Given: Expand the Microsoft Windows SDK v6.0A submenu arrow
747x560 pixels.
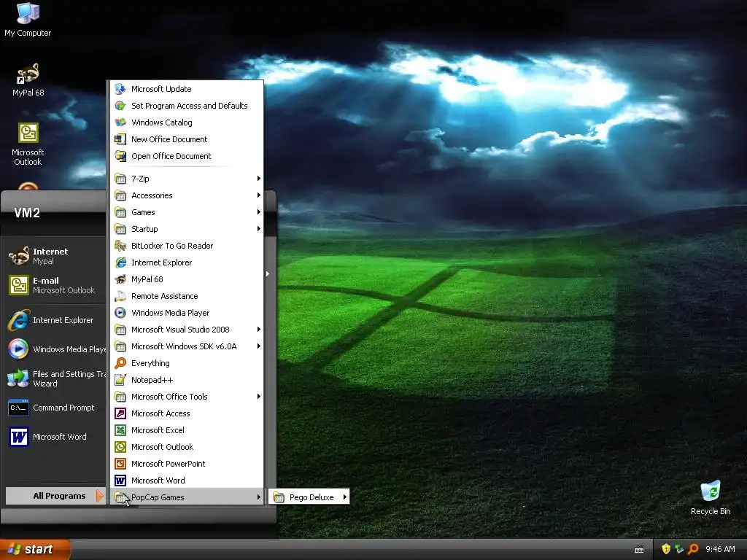Looking at the screenshot, I should coord(259,346).
